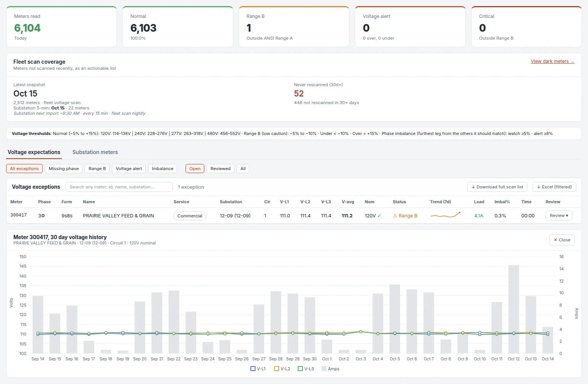Filter exceptions by Missing phase

coord(64,169)
